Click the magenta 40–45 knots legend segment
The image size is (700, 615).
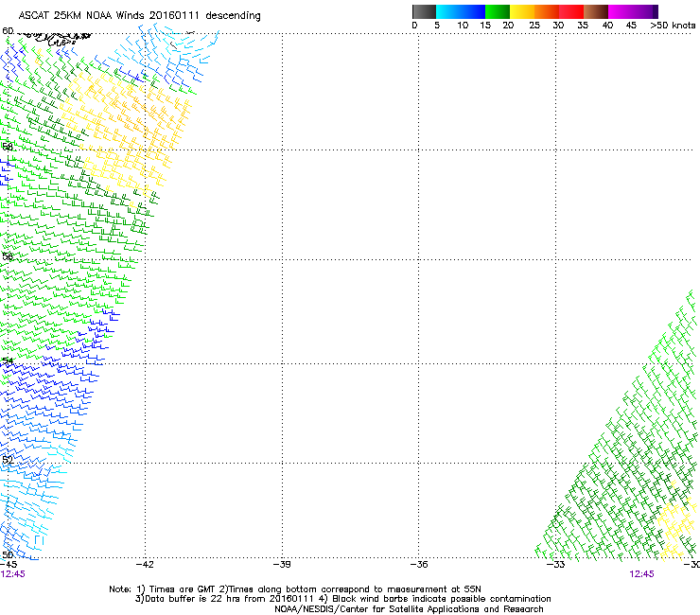pyautogui.click(x=621, y=11)
